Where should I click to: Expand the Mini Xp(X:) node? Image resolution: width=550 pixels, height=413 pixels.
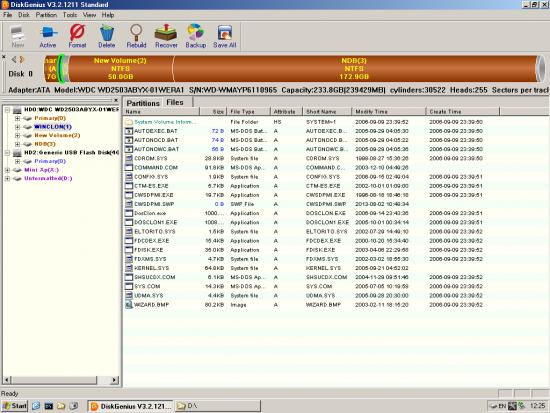pyautogui.click(x=7, y=170)
